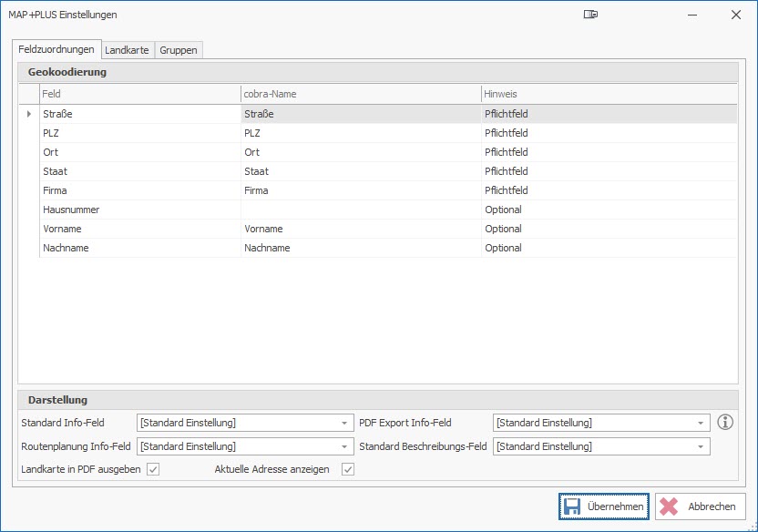Click the Übernehmen button

[x=604, y=506]
